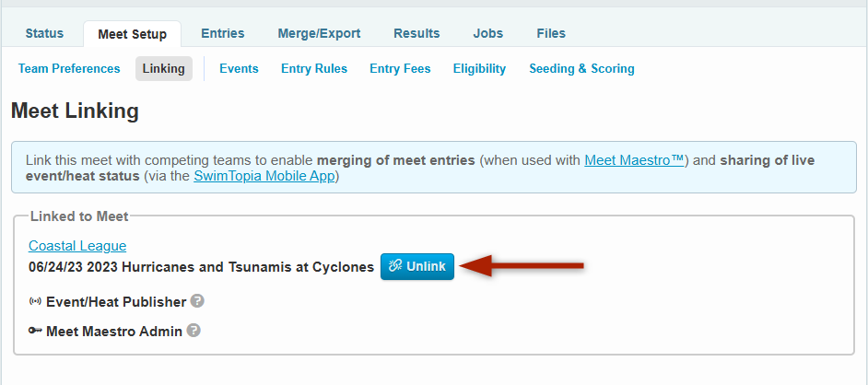The height and width of the screenshot is (385, 868).
Task: Click help icon beside Meet Maestro Admin
Action: [194, 331]
